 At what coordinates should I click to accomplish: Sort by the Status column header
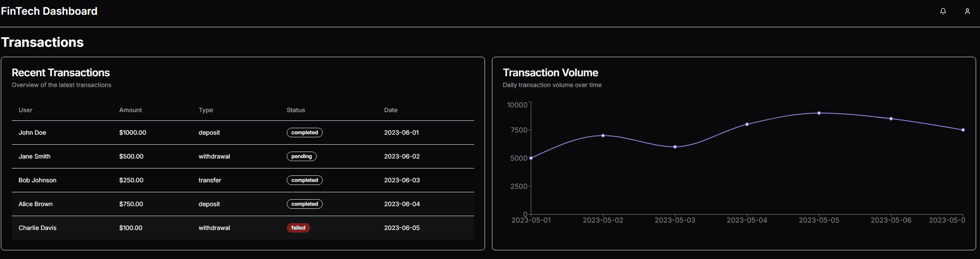click(296, 110)
